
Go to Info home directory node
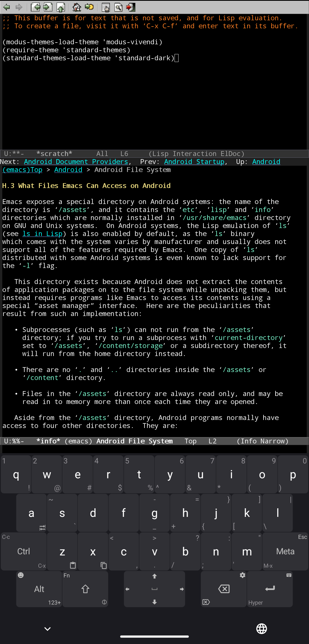coord(76,7)
